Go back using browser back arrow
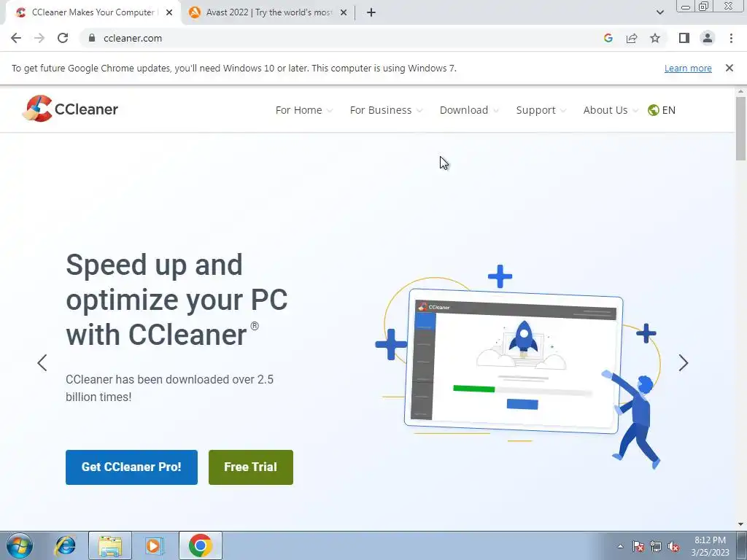 click(x=16, y=38)
